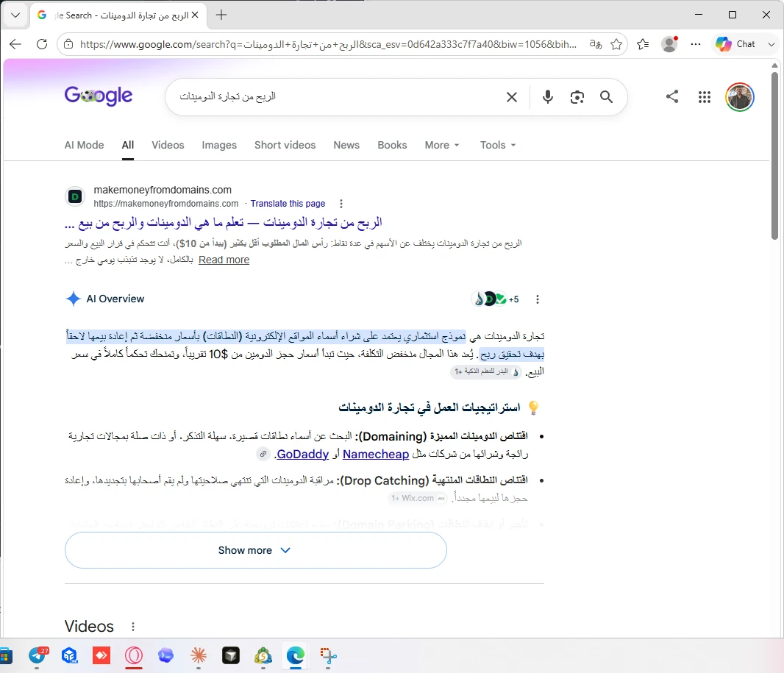Expand the More search filters dropdown
This screenshot has width=784, height=673.
click(x=442, y=145)
